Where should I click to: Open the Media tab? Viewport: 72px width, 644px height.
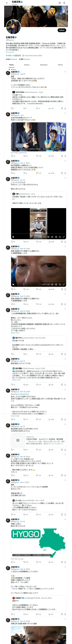(x=60, y=65)
